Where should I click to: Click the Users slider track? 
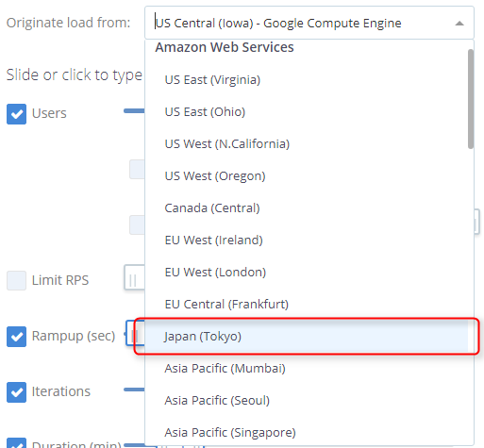click(x=134, y=110)
